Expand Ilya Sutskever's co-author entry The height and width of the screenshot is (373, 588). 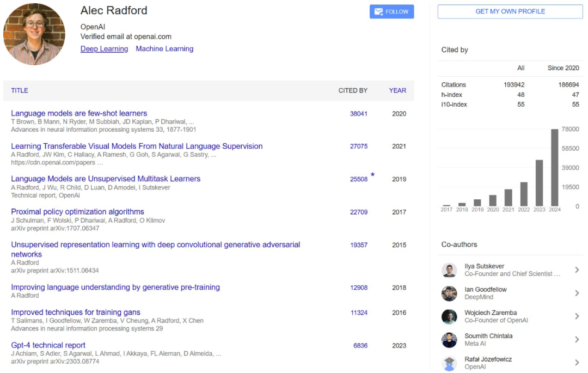[577, 269]
